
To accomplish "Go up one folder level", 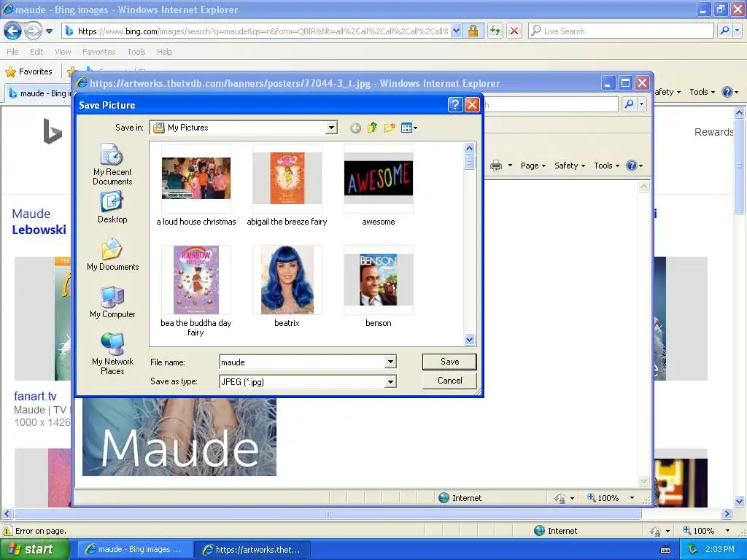I will pyautogui.click(x=373, y=128).
